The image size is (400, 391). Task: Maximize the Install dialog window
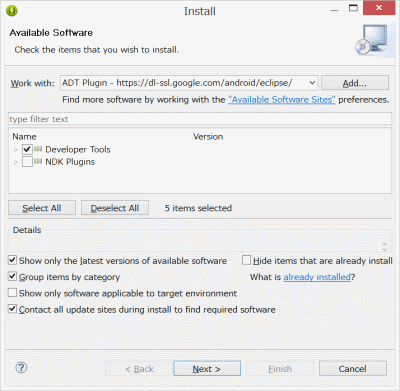(x=353, y=8)
